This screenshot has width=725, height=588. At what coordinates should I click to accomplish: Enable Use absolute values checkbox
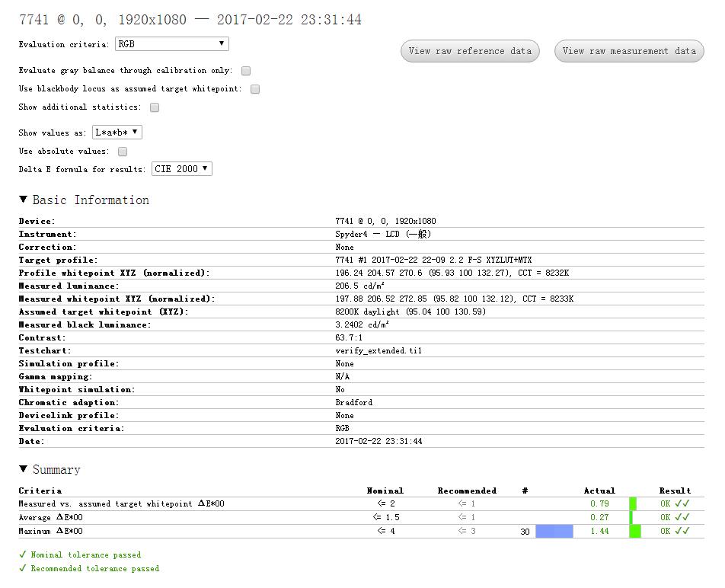tap(123, 152)
